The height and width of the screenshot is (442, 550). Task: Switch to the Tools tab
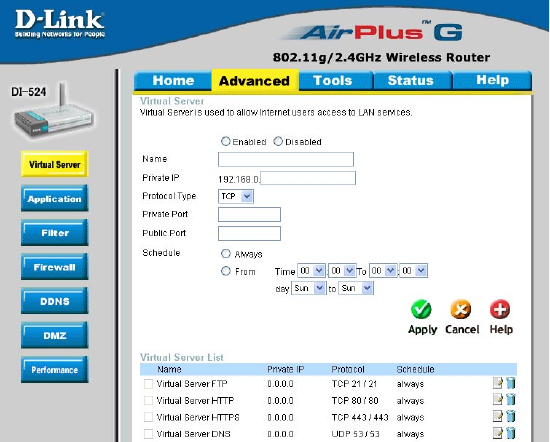pos(332,80)
